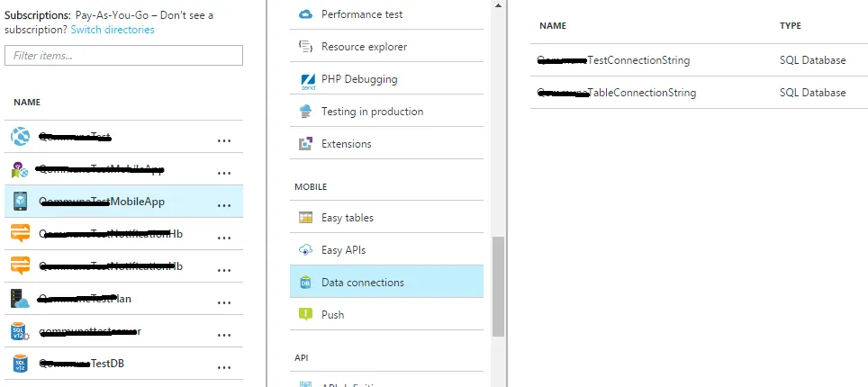868x387 pixels.
Task: Click the Testing in production icon
Action: pyautogui.click(x=304, y=112)
